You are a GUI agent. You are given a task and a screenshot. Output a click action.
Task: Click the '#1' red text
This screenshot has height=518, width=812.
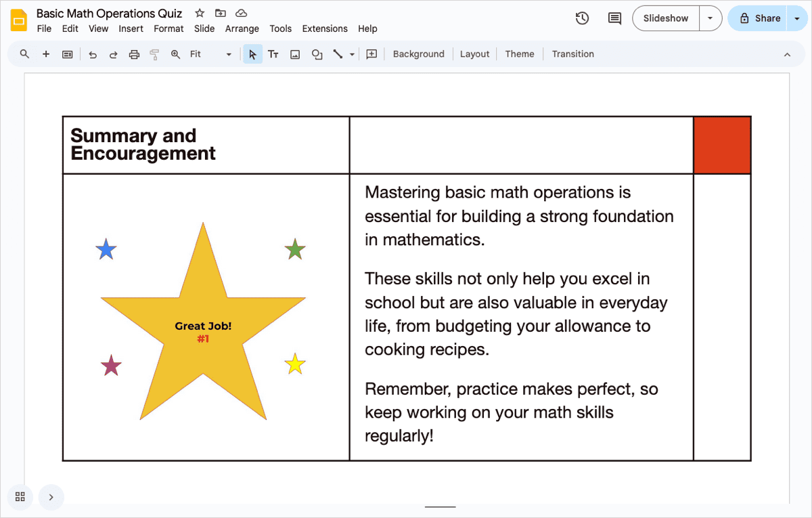203,338
